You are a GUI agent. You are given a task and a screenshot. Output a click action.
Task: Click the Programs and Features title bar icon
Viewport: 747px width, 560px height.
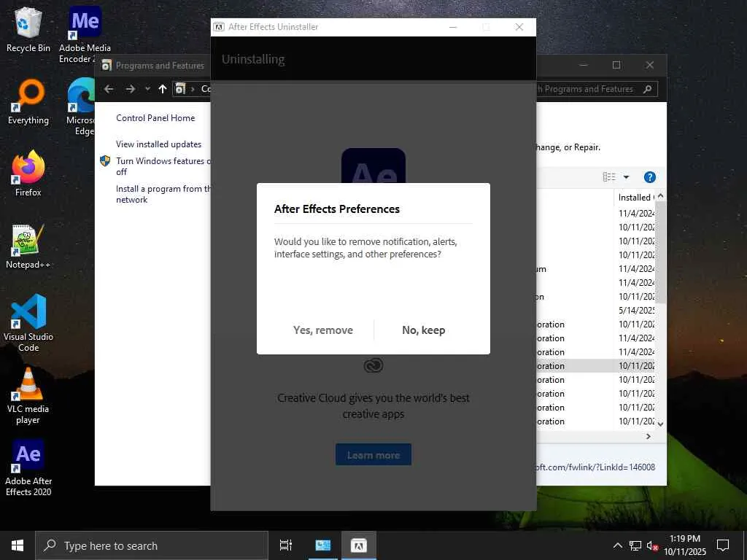(x=107, y=65)
